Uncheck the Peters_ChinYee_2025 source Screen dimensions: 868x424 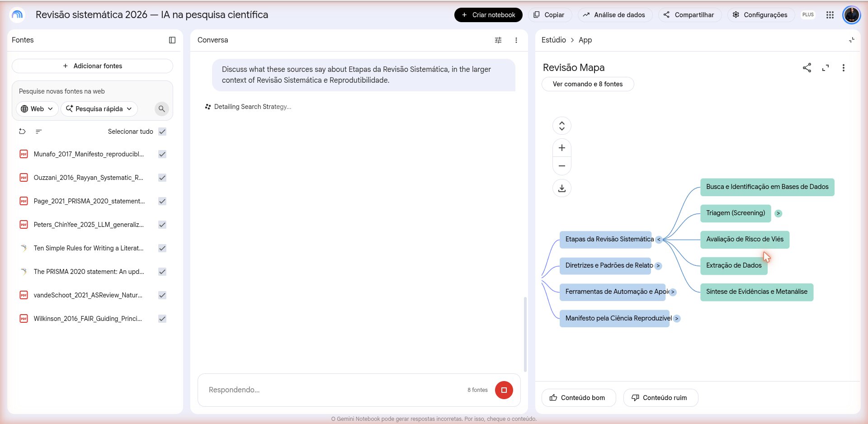click(x=162, y=225)
